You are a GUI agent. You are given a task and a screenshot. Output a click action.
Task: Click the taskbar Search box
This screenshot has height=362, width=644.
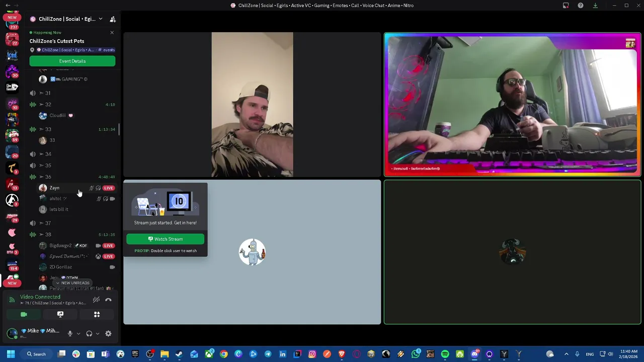[37, 354]
